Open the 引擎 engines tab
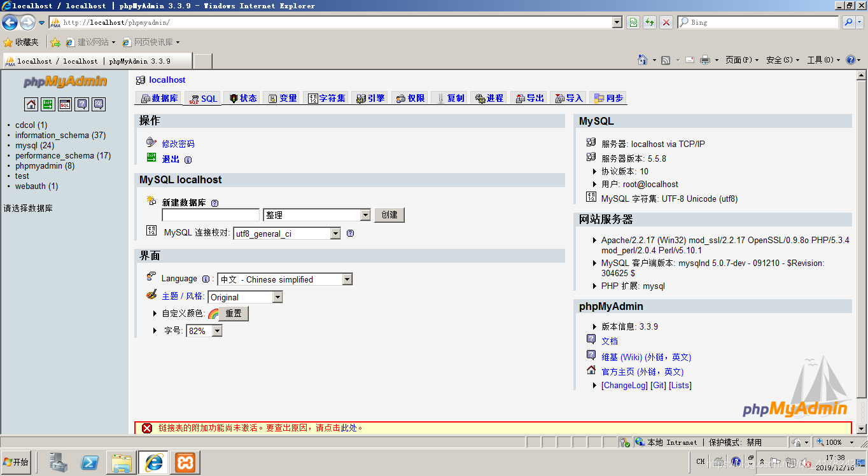Screen dimensions: 868x476 pos(370,98)
